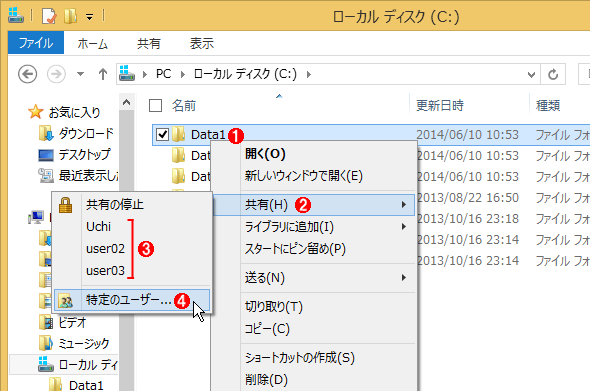Click the navigation pane scroll up arrow
The image size is (590, 391).
pos(126,102)
